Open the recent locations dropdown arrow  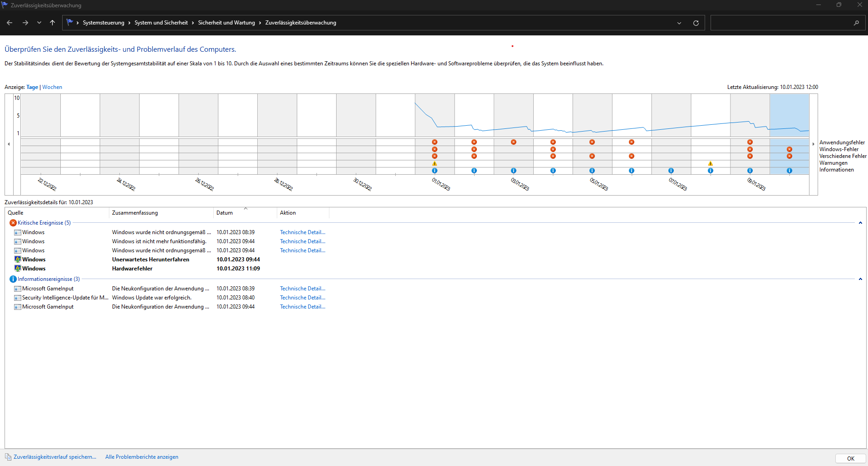(39, 23)
